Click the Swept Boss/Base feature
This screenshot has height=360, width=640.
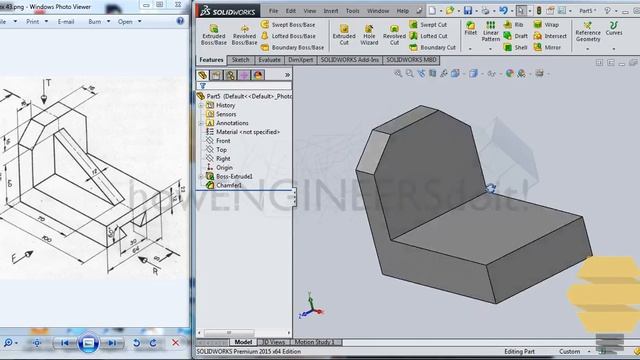[x=288, y=24]
